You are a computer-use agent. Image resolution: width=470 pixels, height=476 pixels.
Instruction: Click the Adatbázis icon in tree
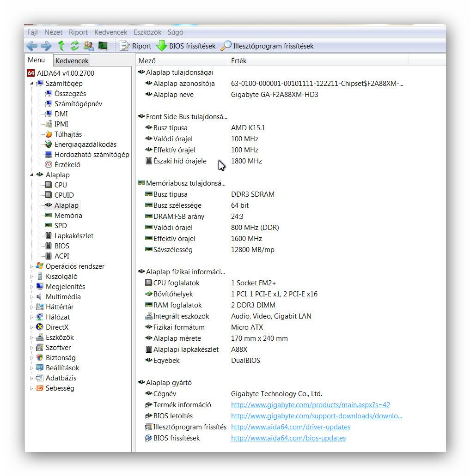point(39,378)
